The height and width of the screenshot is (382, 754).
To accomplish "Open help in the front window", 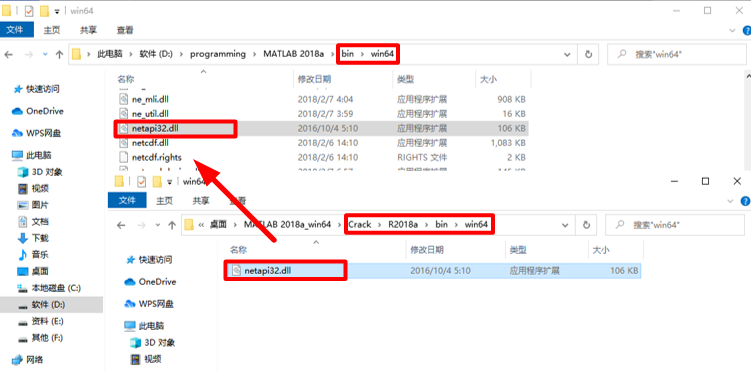I will pos(745,201).
